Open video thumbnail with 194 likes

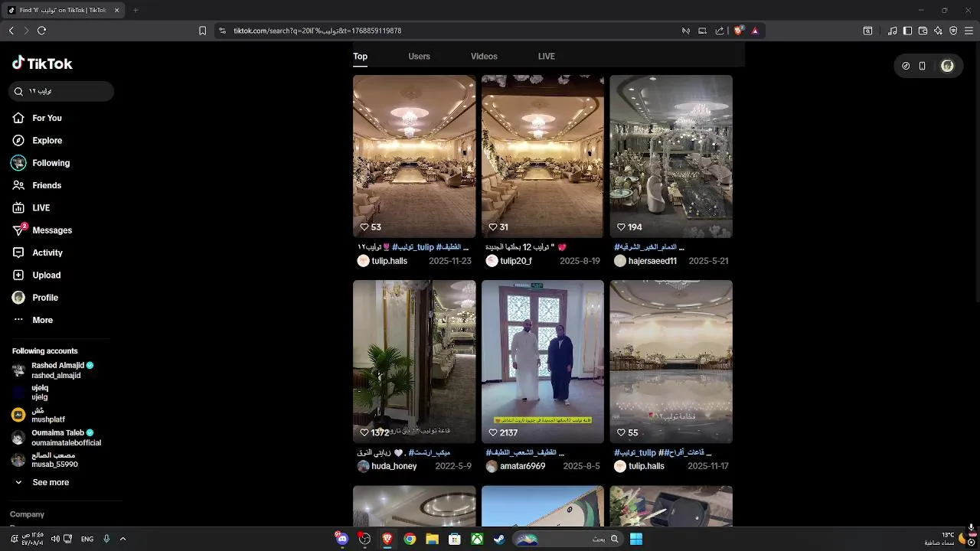click(x=671, y=156)
